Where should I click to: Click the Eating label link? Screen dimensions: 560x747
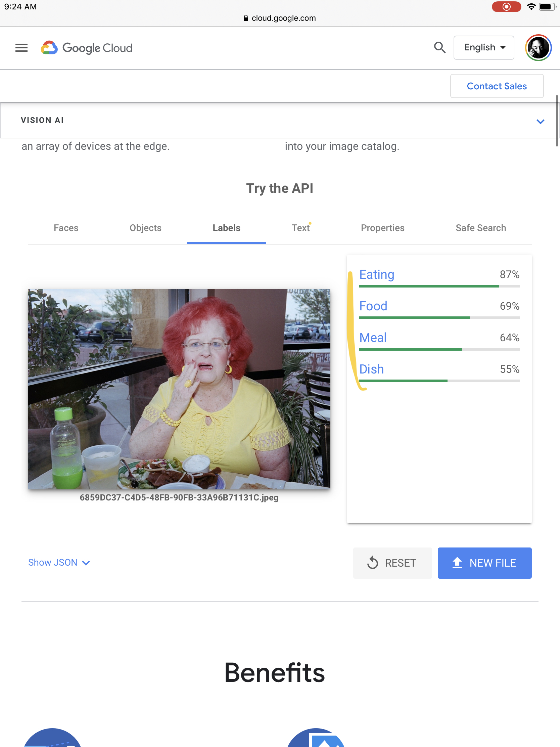(x=377, y=274)
